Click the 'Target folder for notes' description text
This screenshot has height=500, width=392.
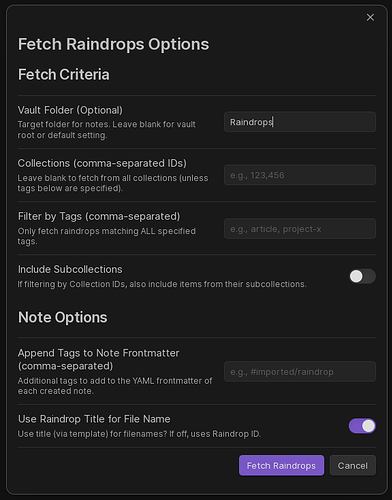click(107, 130)
